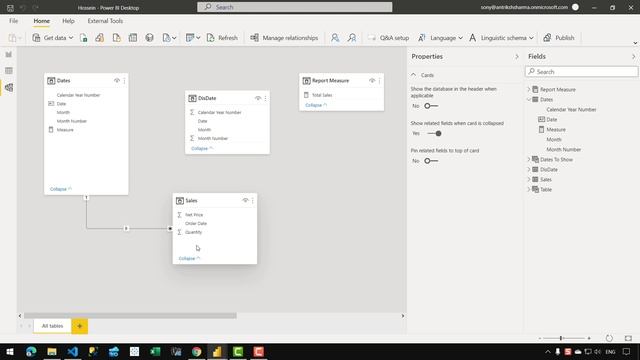The height and width of the screenshot is (360, 640).
Task: Click the Publish button
Action: click(559, 38)
